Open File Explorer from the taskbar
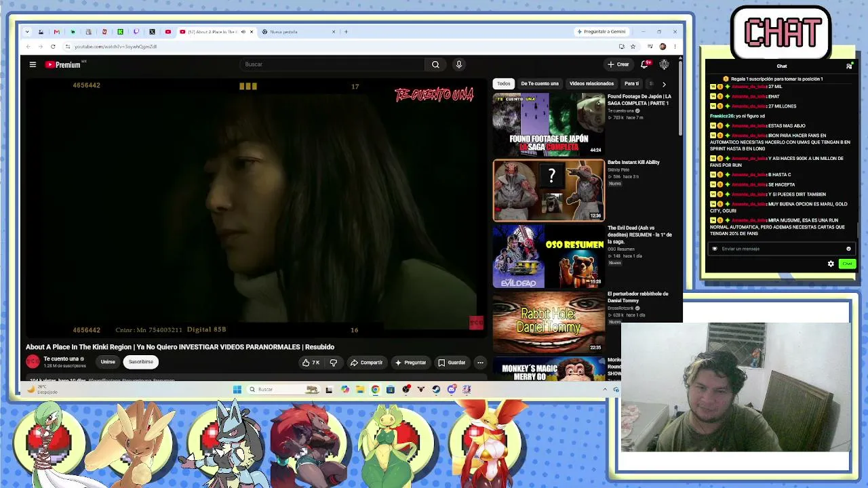The image size is (868, 488). pyautogui.click(x=360, y=390)
